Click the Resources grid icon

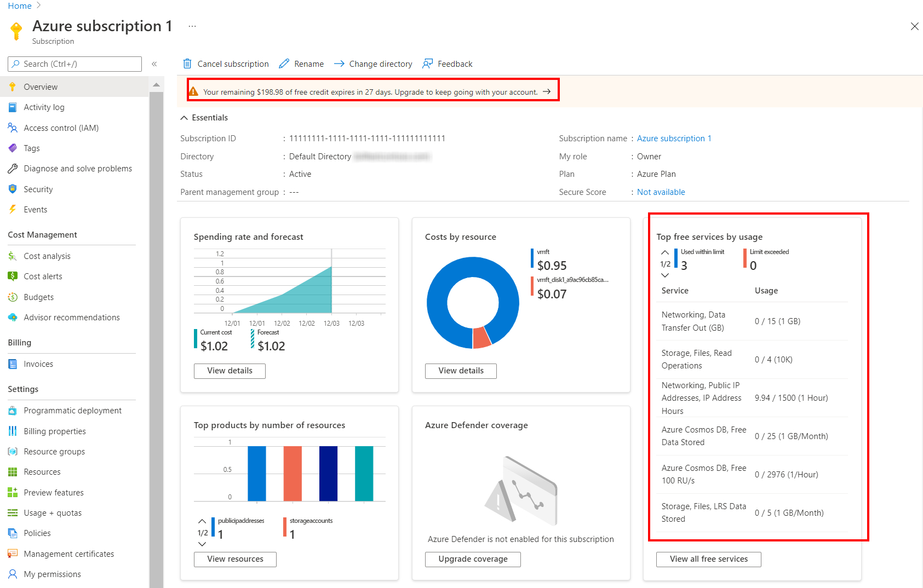click(13, 472)
